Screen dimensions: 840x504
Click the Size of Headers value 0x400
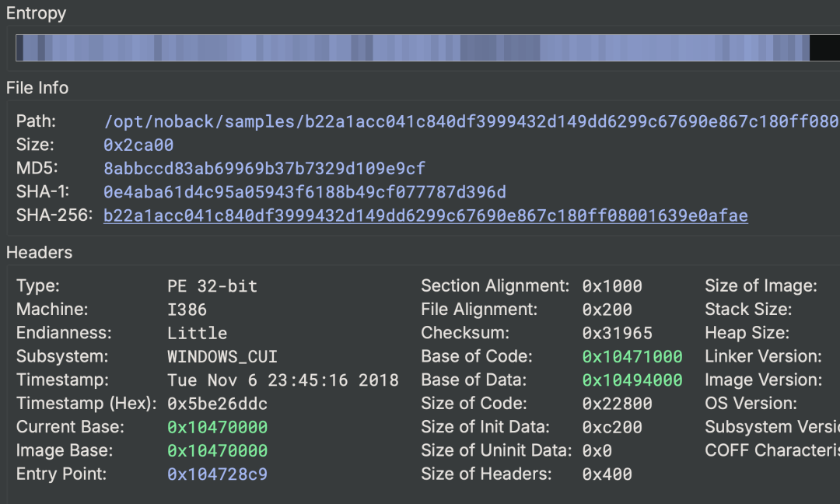tap(607, 474)
